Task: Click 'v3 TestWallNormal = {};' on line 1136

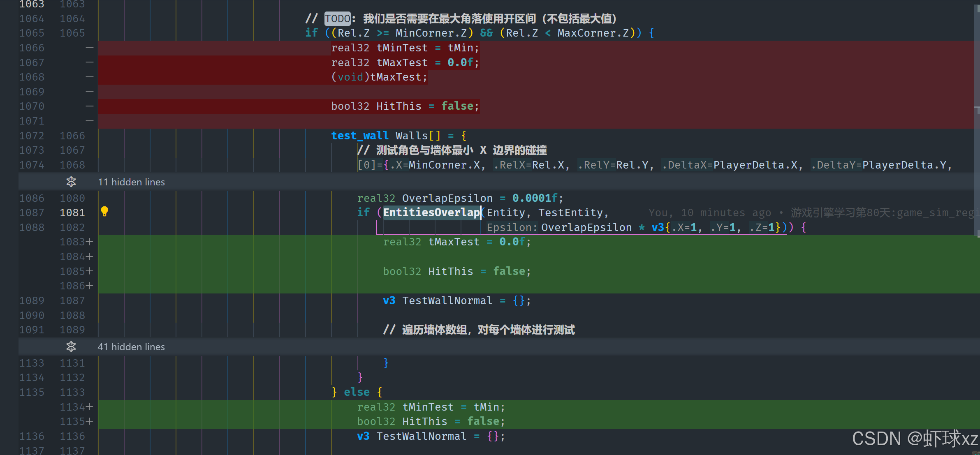Action: point(431,436)
